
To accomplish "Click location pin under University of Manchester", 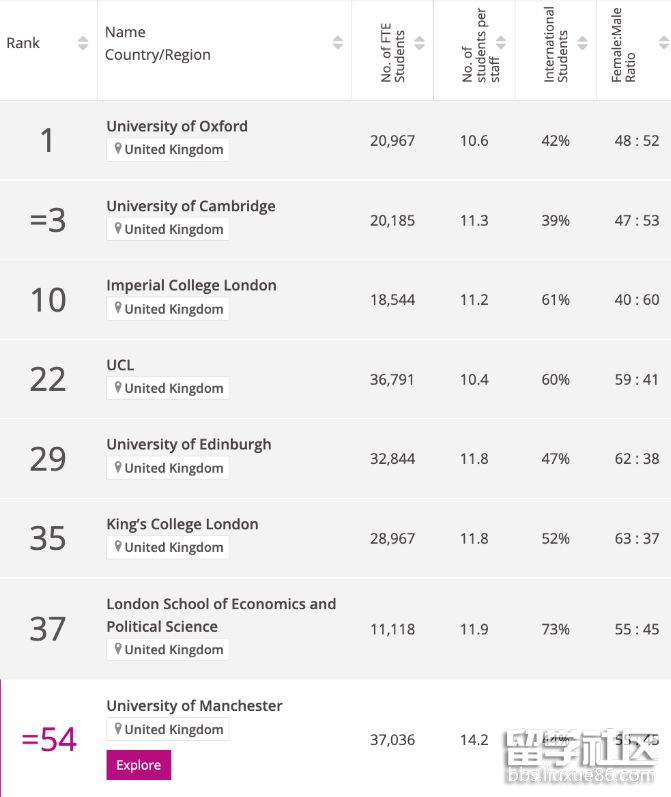I will pyautogui.click(x=118, y=729).
